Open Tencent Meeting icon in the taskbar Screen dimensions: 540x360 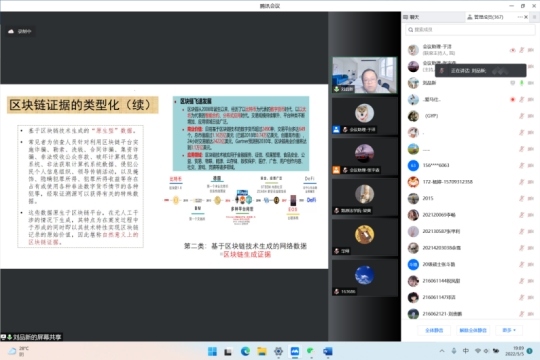[295, 351]
